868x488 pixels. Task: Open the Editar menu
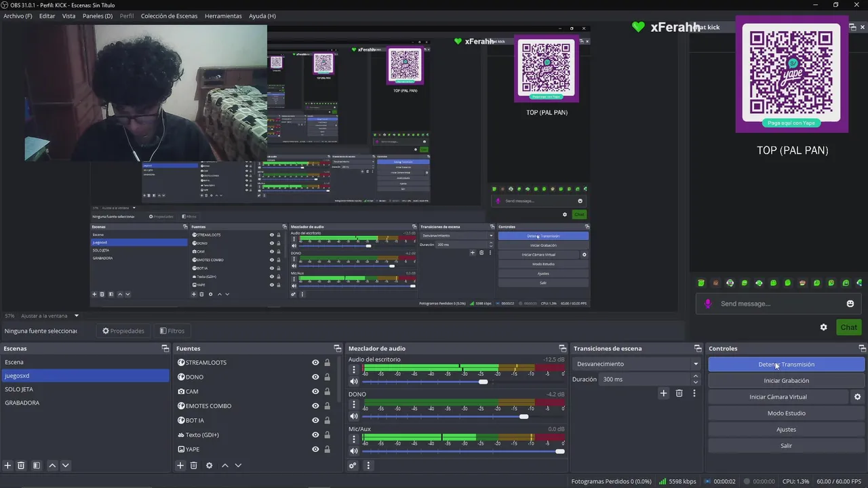[47, 16]
